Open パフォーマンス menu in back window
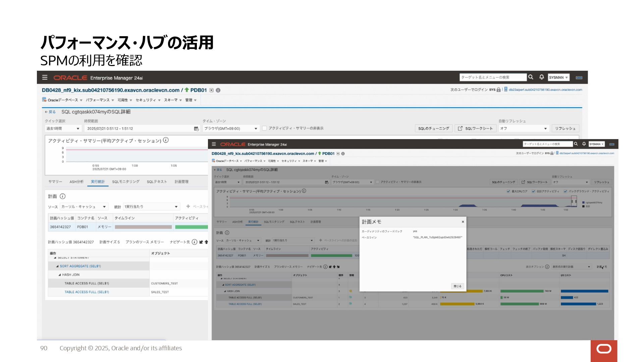 click(100, 100)
